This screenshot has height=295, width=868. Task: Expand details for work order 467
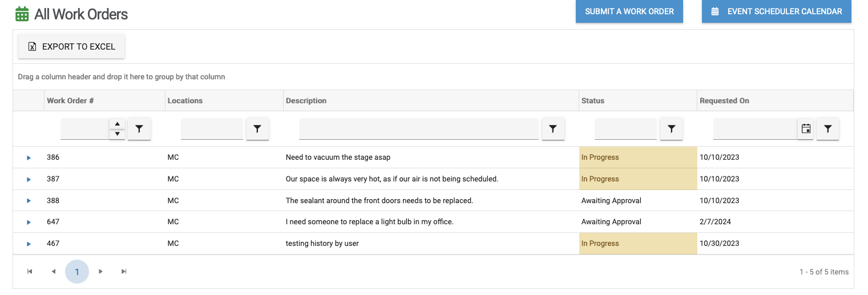(29, 244)
